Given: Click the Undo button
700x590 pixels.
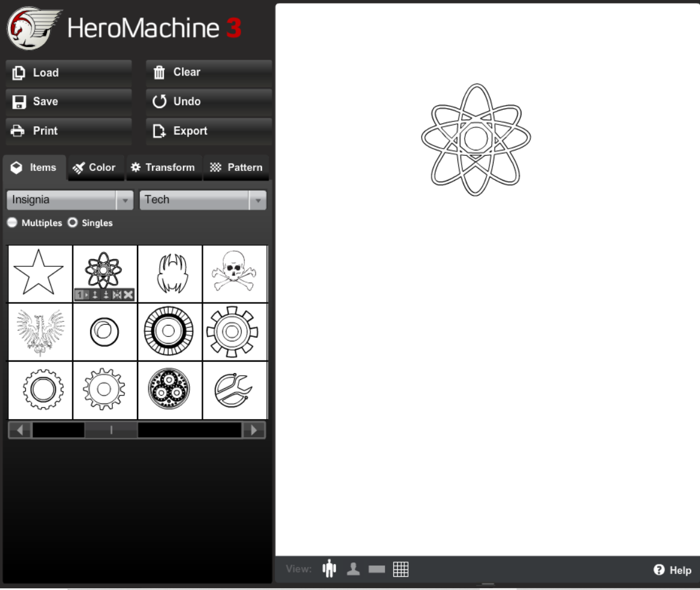Looking at the screenshot, I should pos(208,101).
